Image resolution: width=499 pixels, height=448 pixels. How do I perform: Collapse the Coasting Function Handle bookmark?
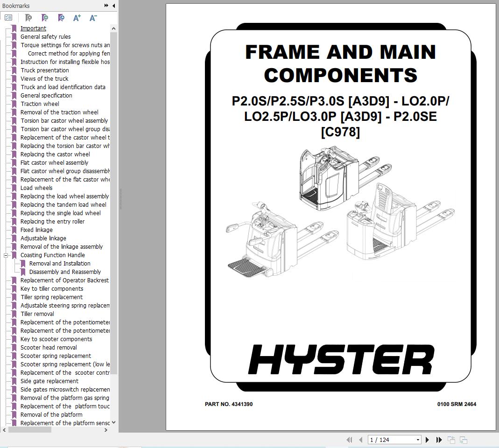click(5, 255)
